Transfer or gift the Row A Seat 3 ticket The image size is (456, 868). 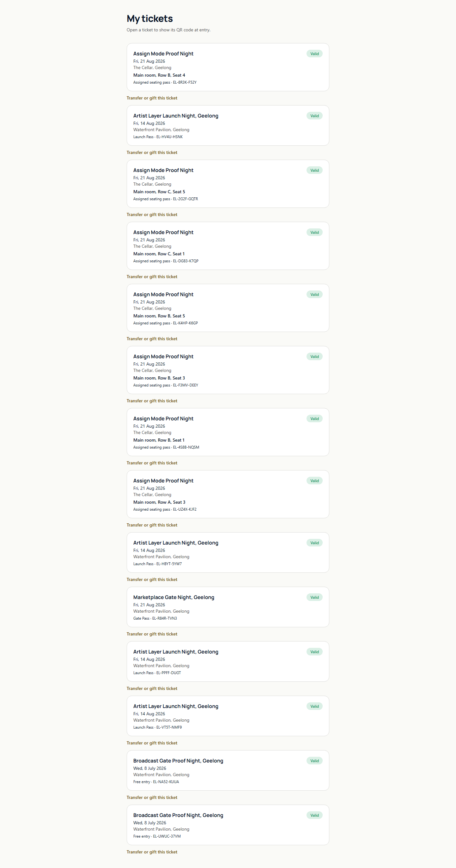pyautogui.click(x=152, y=525)
